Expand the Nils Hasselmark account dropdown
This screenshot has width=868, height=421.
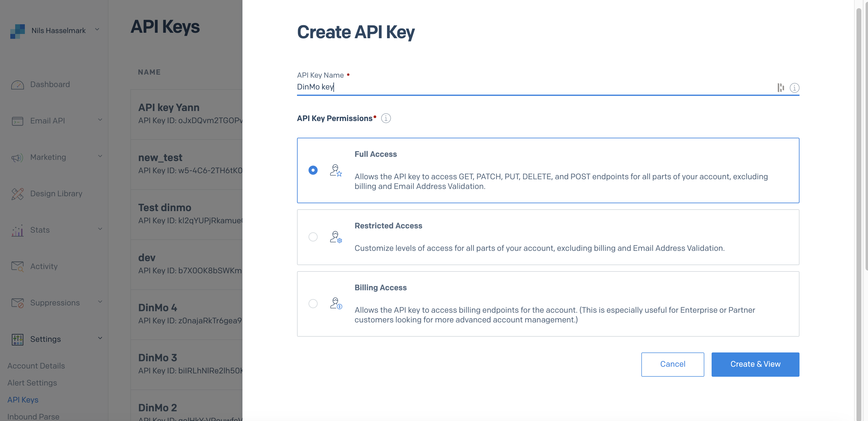(x=97, y=30)
